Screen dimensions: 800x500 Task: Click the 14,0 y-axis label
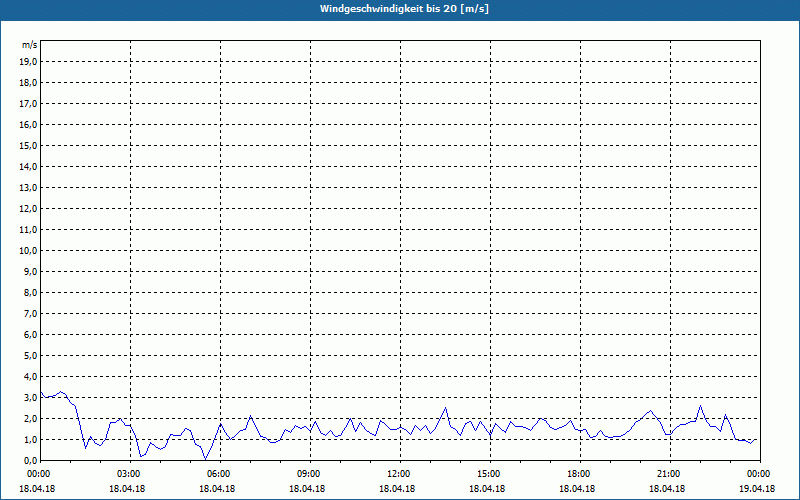pos(28,166)
